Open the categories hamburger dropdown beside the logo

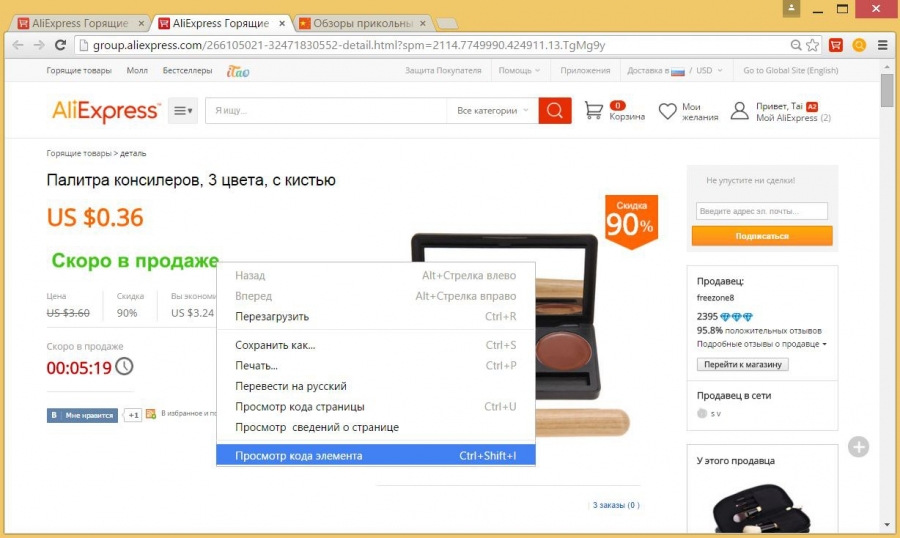point(183,110)
